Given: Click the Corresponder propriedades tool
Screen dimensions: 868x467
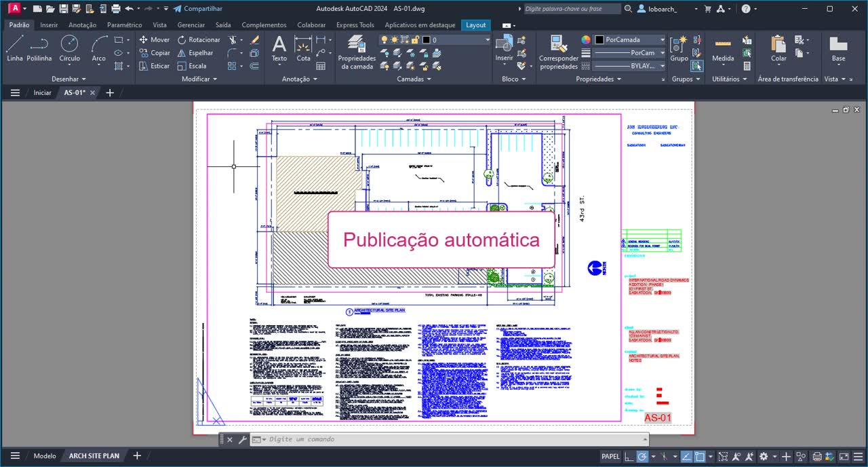Looking at the screenshot, I should [x=558, y=51].
